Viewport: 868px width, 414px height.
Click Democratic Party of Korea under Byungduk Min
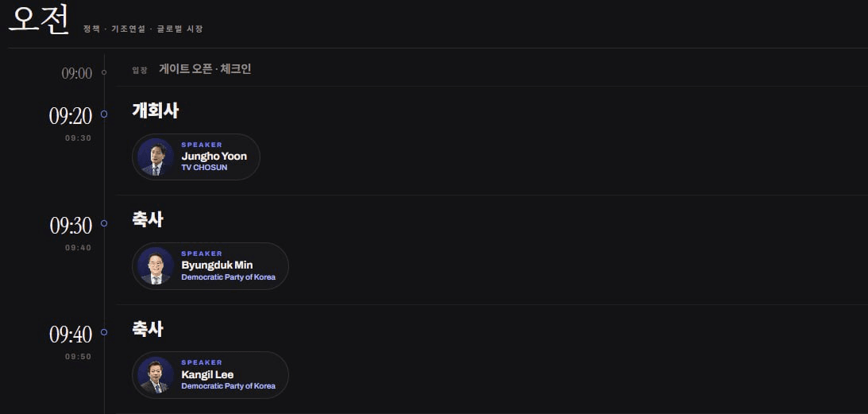228,277
